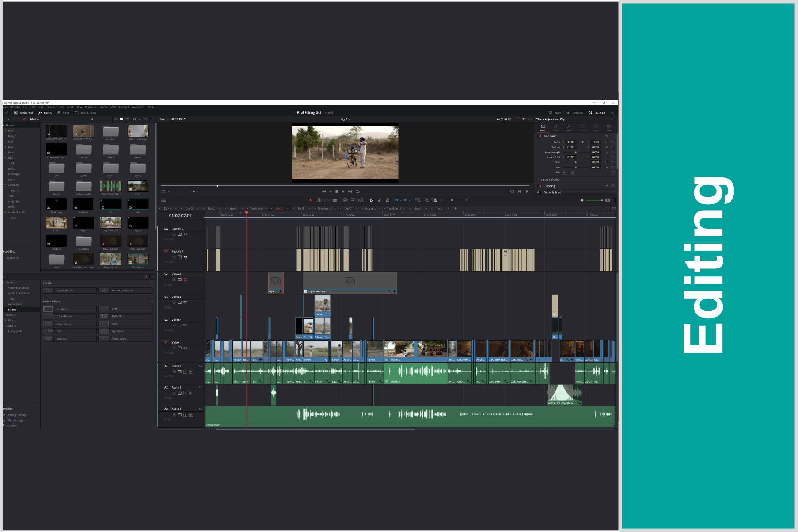Expand the Day 6 bin in tree
This screenshot has height=532, width=798.
coord(5,158)
